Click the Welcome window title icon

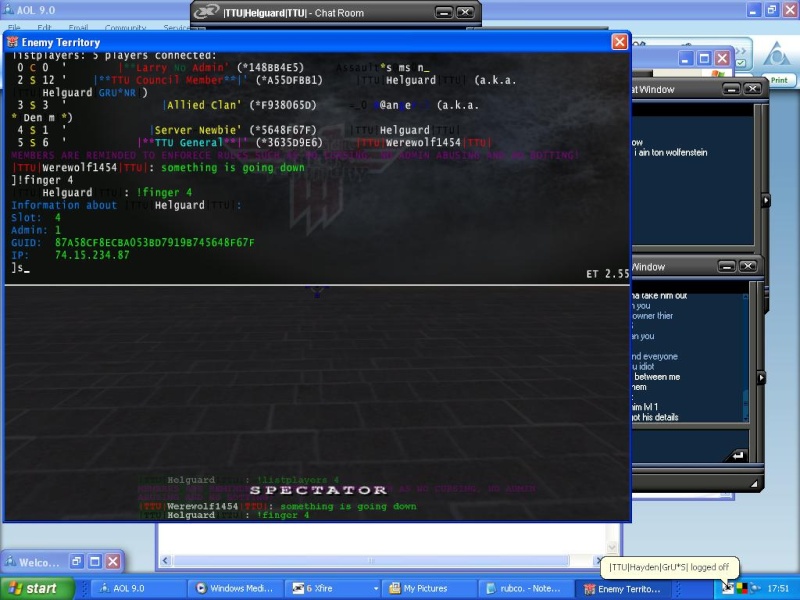tap(10, 562)
